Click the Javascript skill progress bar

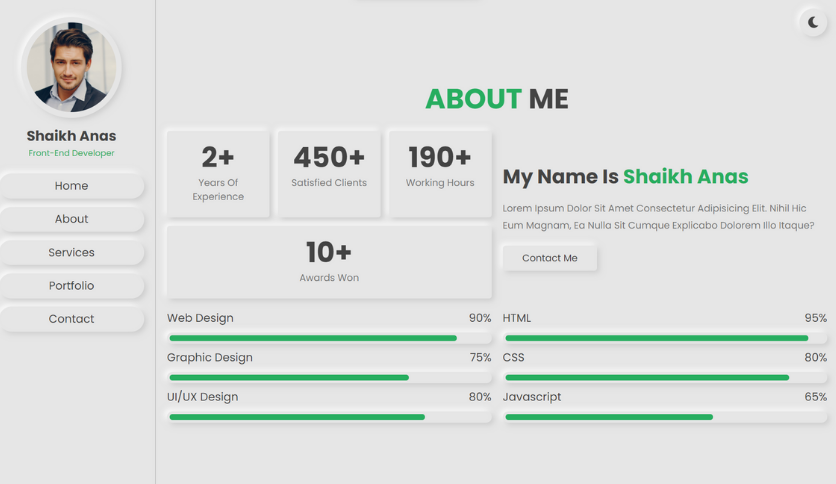point(665,417)
